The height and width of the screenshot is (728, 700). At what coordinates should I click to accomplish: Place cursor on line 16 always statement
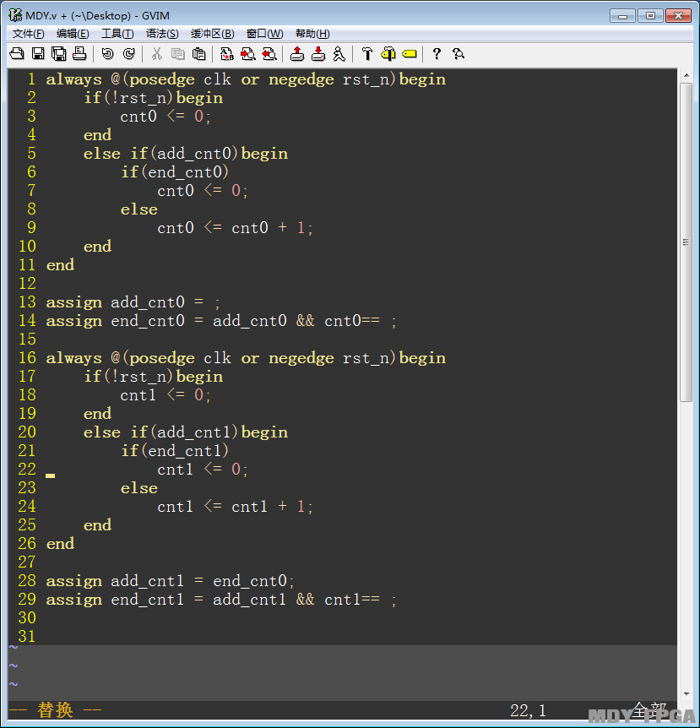(x=246, y=358)
